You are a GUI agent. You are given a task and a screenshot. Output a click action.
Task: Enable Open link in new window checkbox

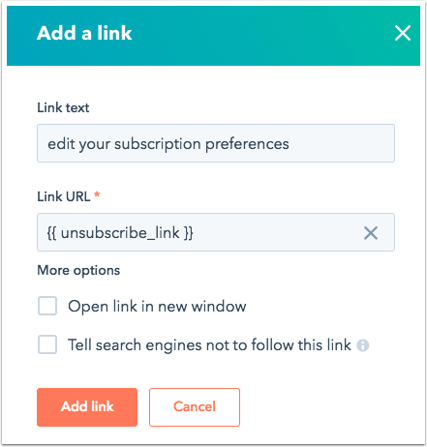point(47,306)
